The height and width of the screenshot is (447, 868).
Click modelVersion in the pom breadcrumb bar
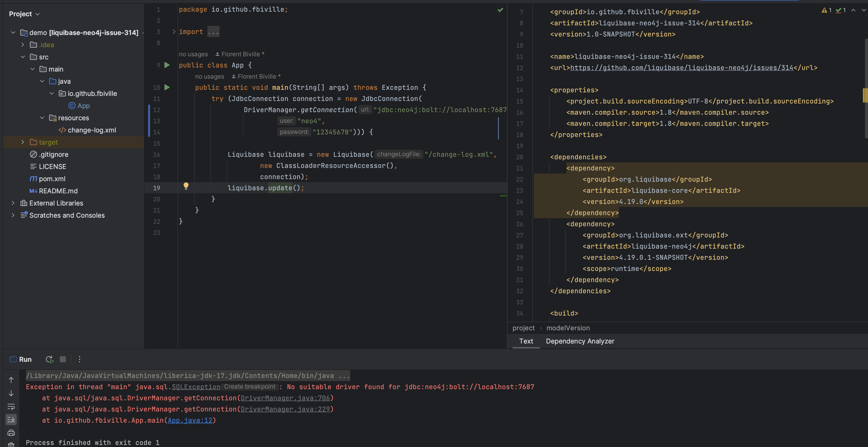coord(568,328)
